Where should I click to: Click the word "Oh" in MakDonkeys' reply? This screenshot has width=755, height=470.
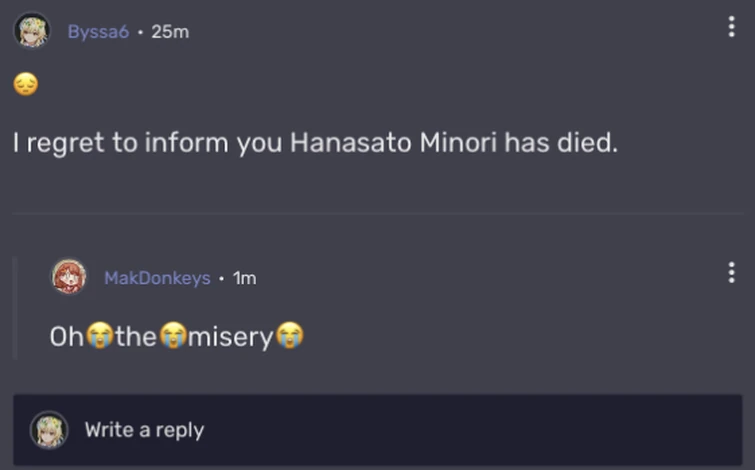[67, 337]
